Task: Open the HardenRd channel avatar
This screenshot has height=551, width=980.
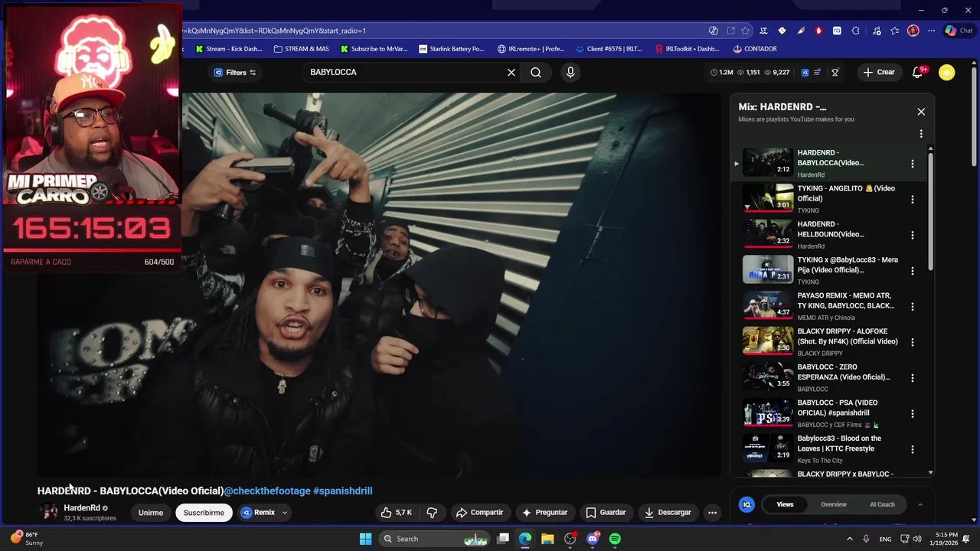Action: point(48,512)
